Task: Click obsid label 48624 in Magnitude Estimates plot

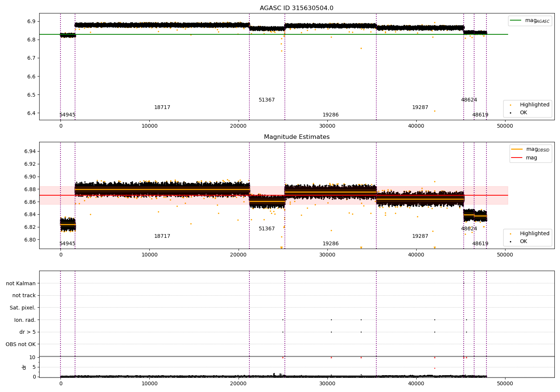Action: click(x=469, y=229)
